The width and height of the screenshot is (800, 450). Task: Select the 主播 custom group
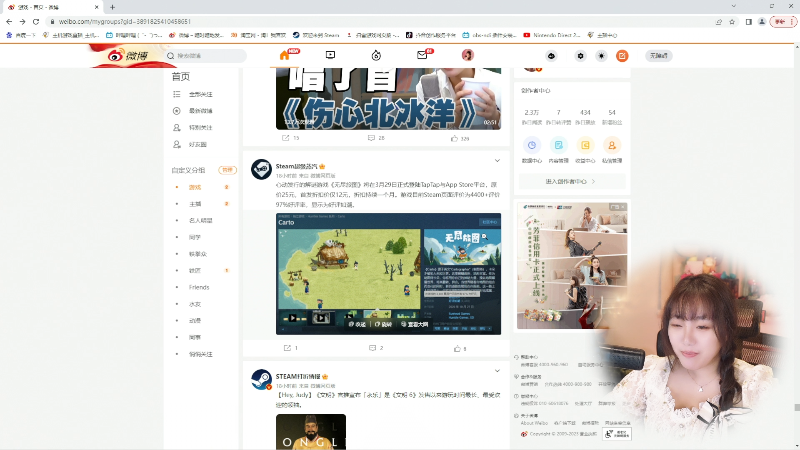coord(195,204)
